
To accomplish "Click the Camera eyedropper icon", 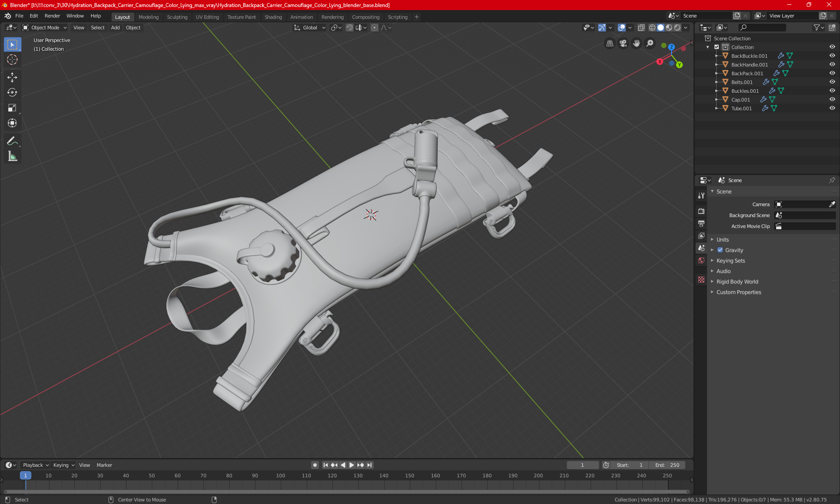I will coord(832,204).
